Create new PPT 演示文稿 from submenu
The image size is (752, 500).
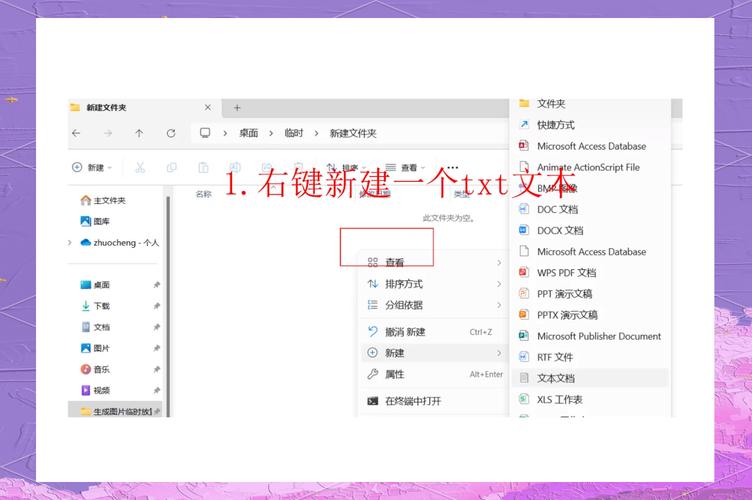[x=590, y=293]
